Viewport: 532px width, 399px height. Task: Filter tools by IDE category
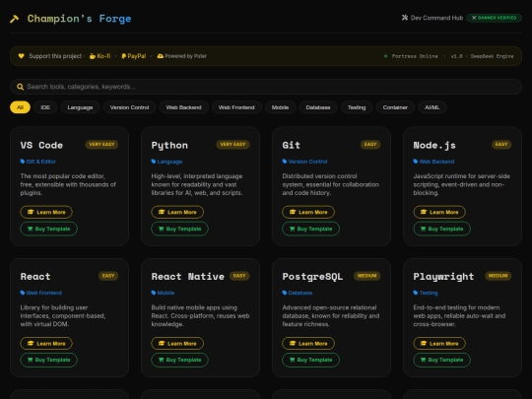(45, 107)
